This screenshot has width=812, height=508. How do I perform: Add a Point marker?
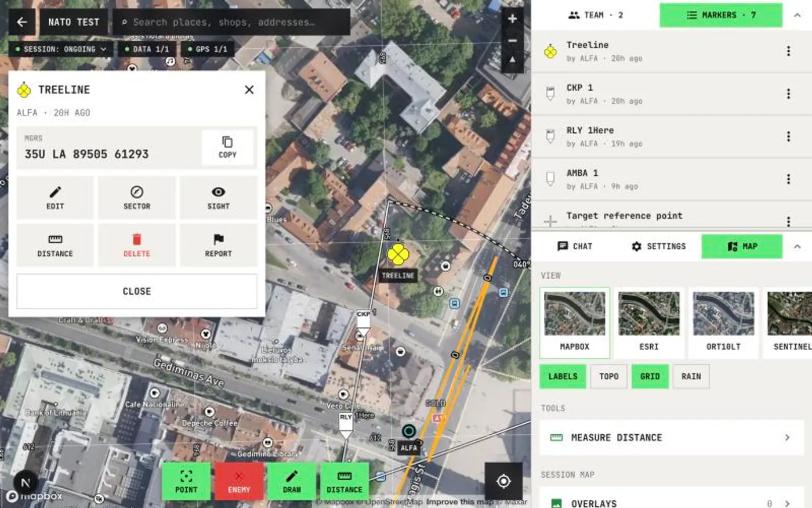pyautogui.click(x=186, y=481)
